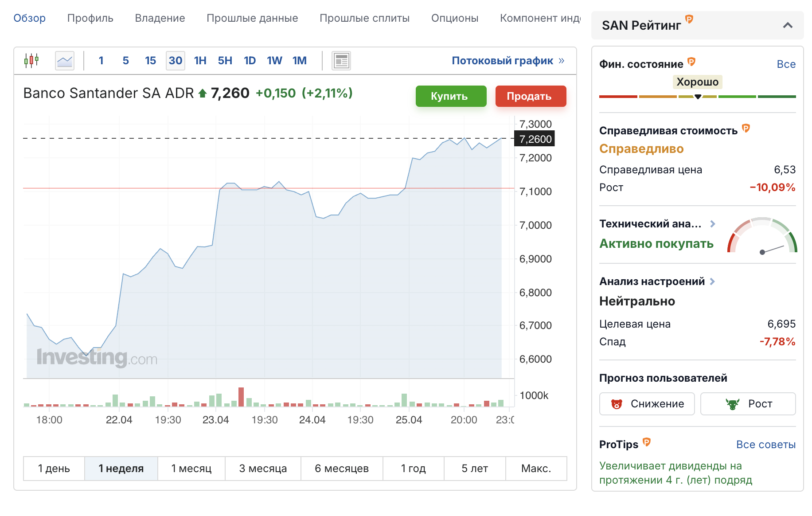Vote Снижение in user forecast
Screen dimensions: 812x516
[x=647, y=404]
